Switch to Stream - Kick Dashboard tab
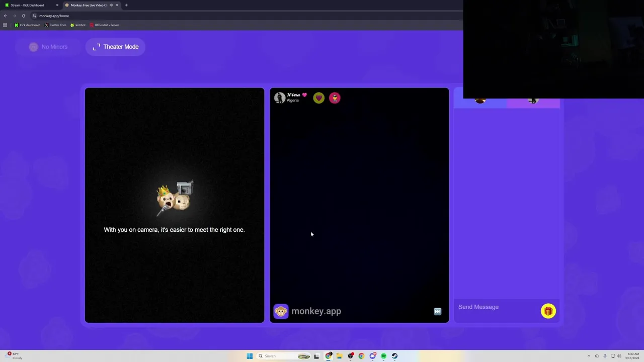Screen dimensions: 644x362 [x=31, y=5]
